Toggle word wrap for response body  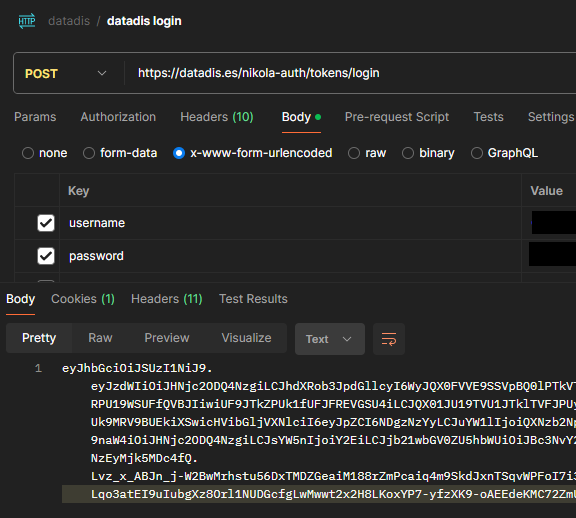click(x=389, y=339)
